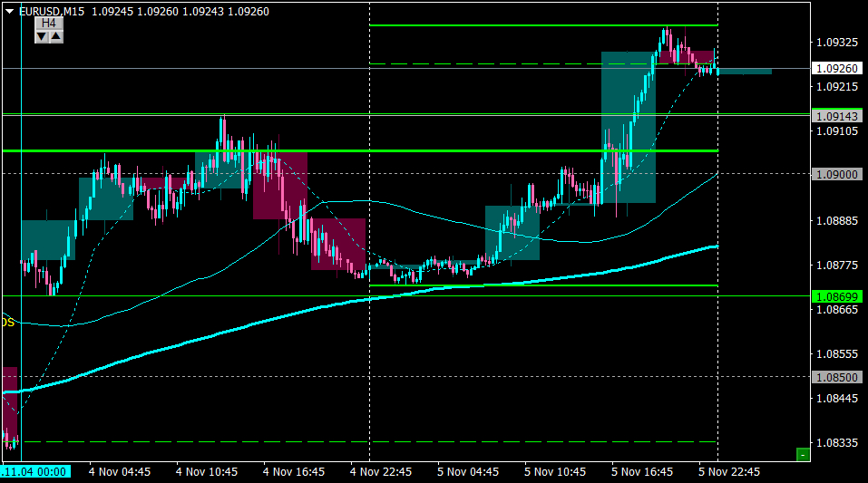Click the EURUSD,M15 chart title text

[51, 11]
